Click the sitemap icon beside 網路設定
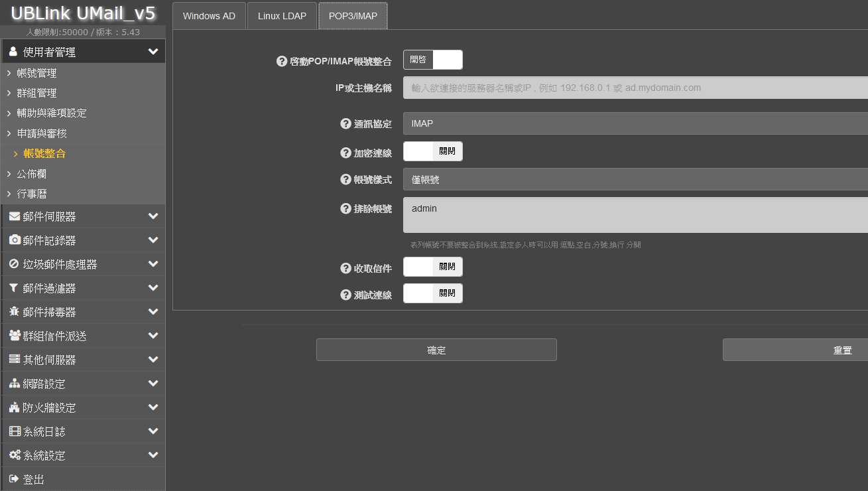 point(15,384)
